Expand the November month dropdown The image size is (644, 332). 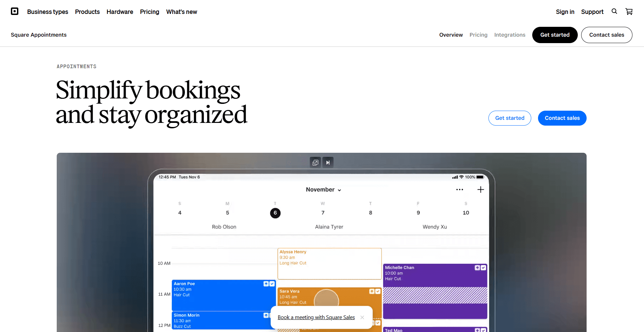(x=323, y=189)
